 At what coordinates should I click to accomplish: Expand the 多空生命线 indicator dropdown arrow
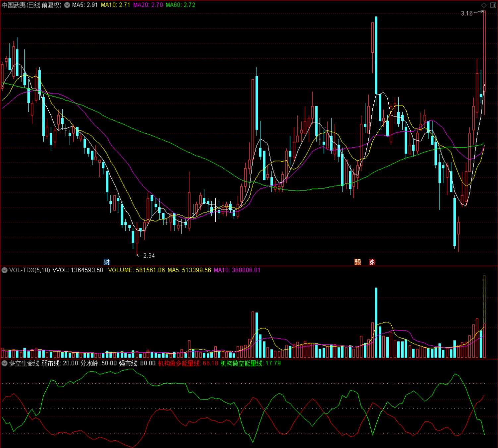point(5,363)
